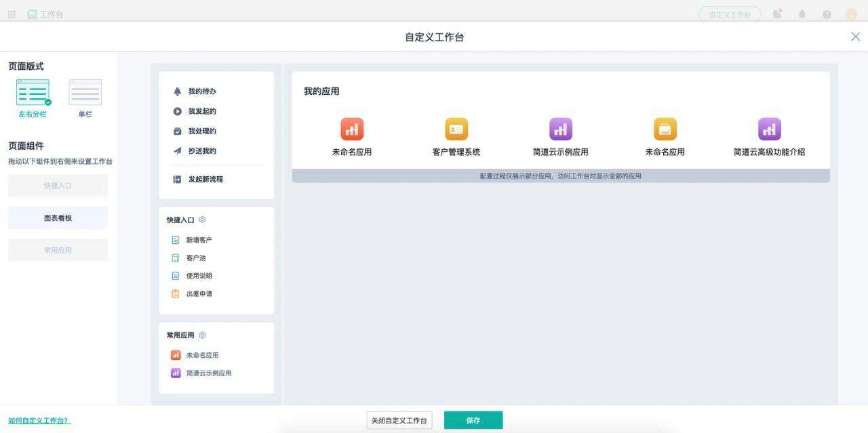Click the purple 简道云示例应用 icon in 常用应用
868x433 pixels.
coord(176,373)
